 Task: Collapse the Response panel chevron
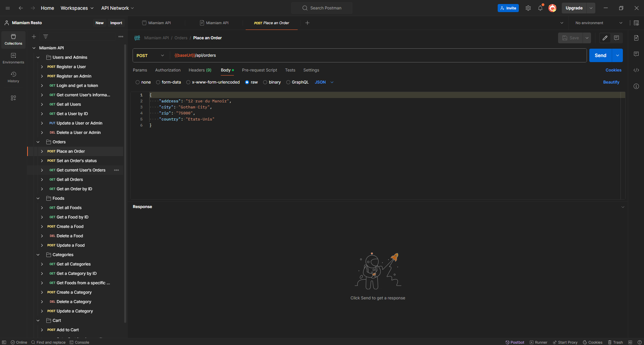623,207
